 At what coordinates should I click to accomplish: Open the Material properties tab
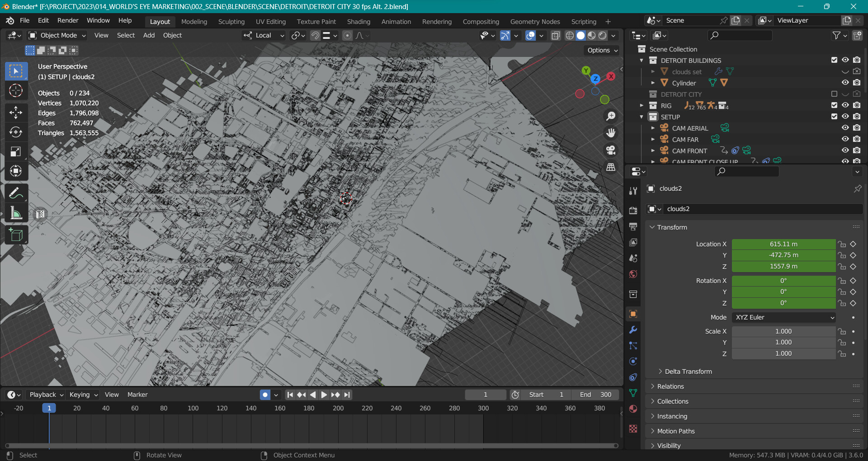coord(633,409)
